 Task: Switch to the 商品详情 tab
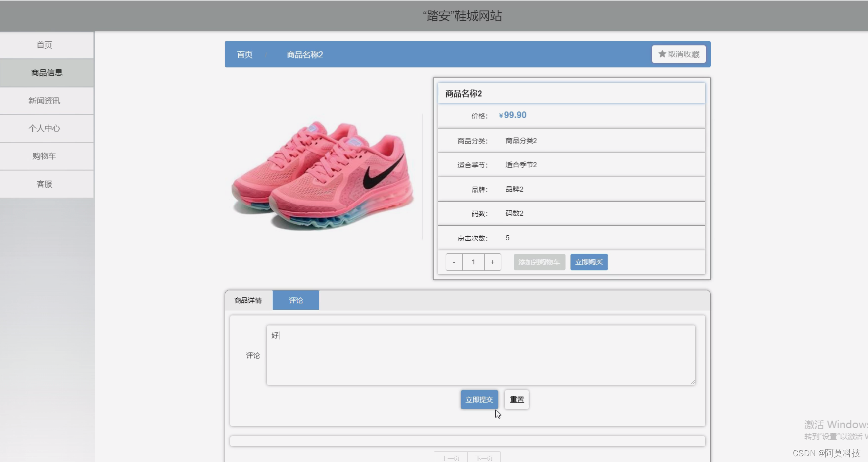point(248,300)
